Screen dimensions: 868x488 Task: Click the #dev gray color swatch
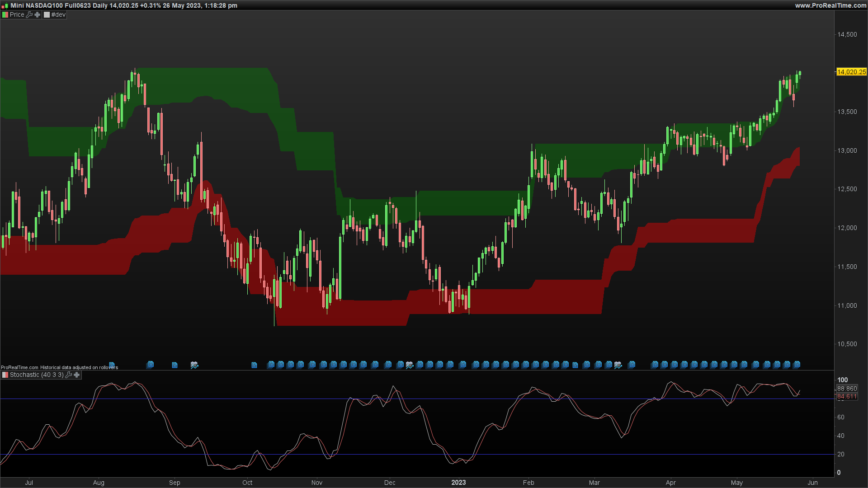[47, 14]
